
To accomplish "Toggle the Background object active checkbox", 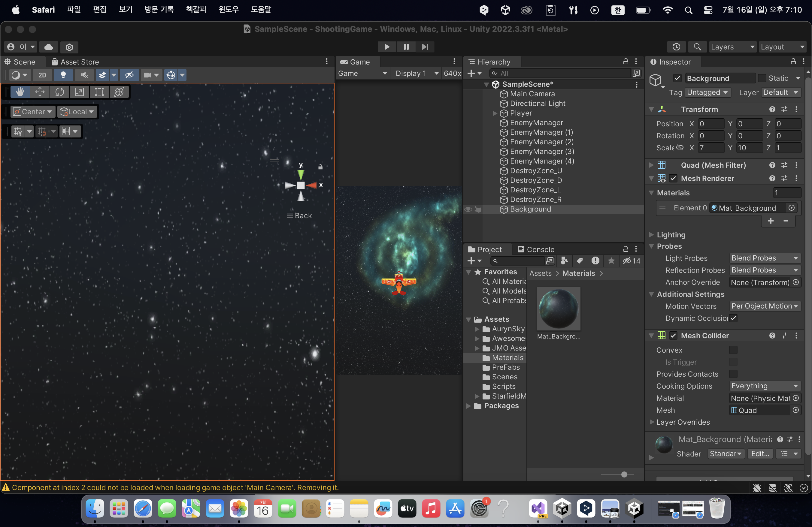I will click(677, 78).
